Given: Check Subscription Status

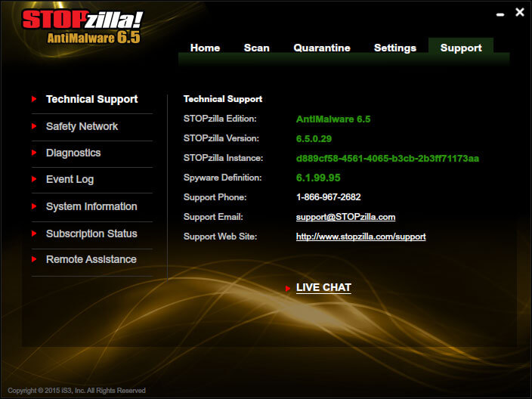Looking at the screenshot, I should pos(91,234).
